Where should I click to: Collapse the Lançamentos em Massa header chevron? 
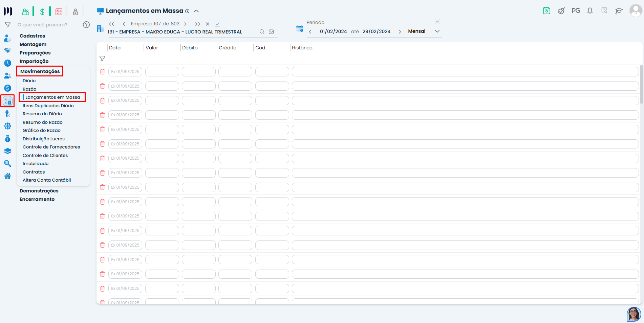click(196, 11)
